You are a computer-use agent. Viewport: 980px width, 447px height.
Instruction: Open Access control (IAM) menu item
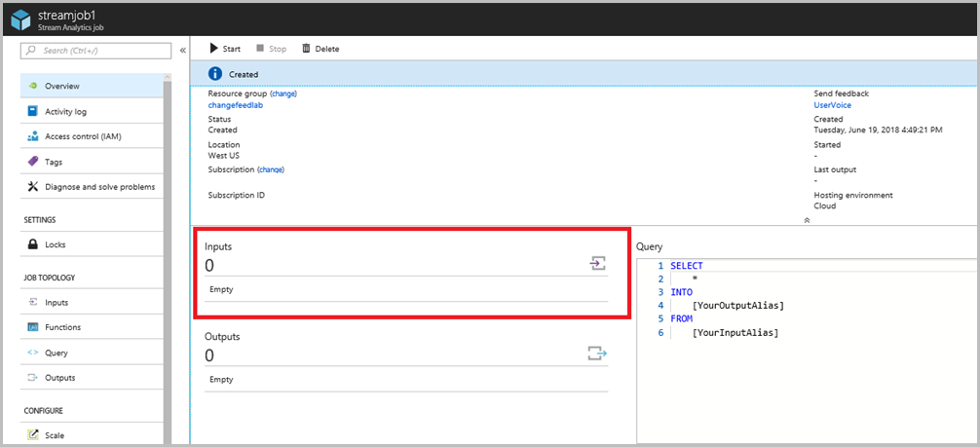(x=92, y=136)
